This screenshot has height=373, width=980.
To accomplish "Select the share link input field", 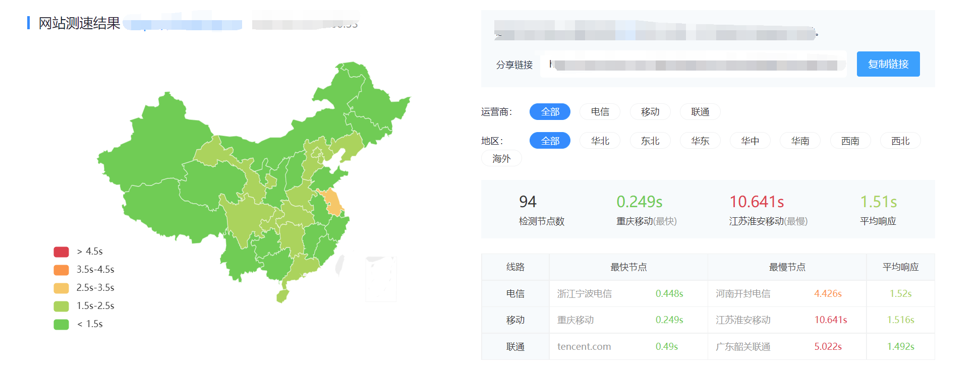I will point(693,65).
